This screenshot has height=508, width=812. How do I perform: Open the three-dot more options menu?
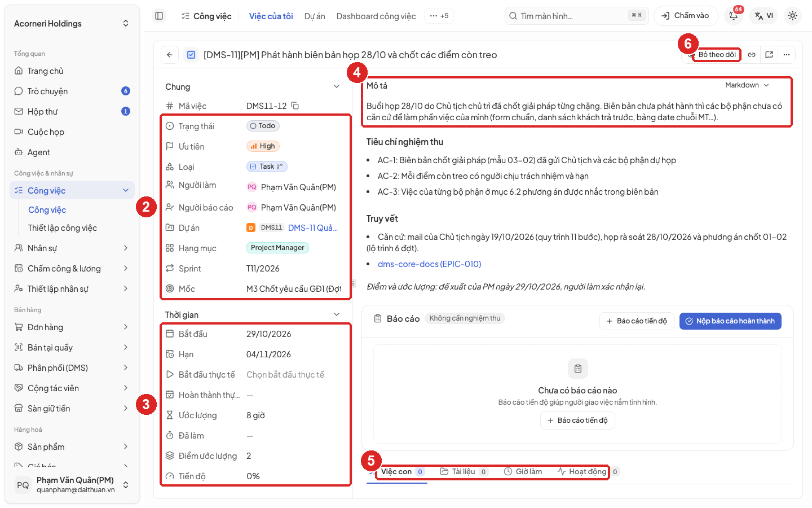(787, 55)
